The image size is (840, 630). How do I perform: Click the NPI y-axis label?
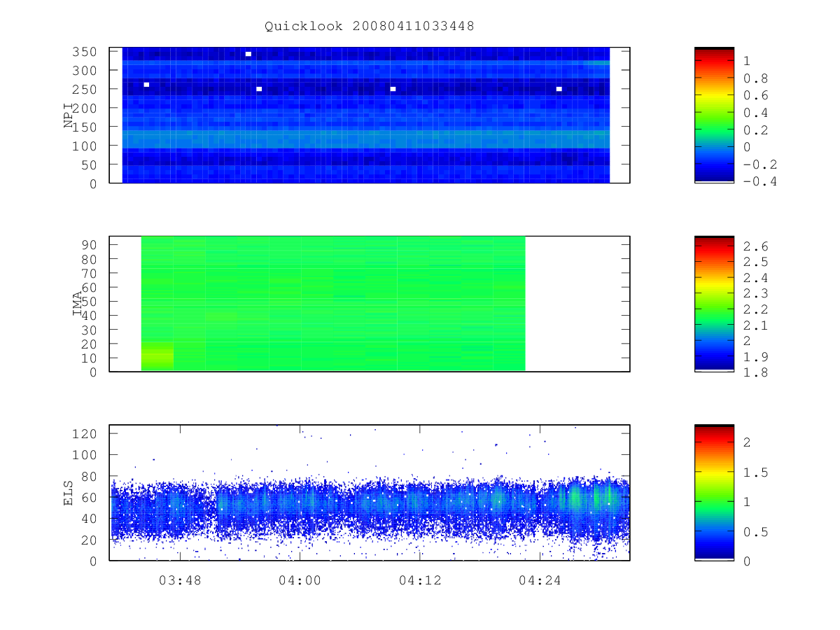pyautogui.click(x=69, y=116)
